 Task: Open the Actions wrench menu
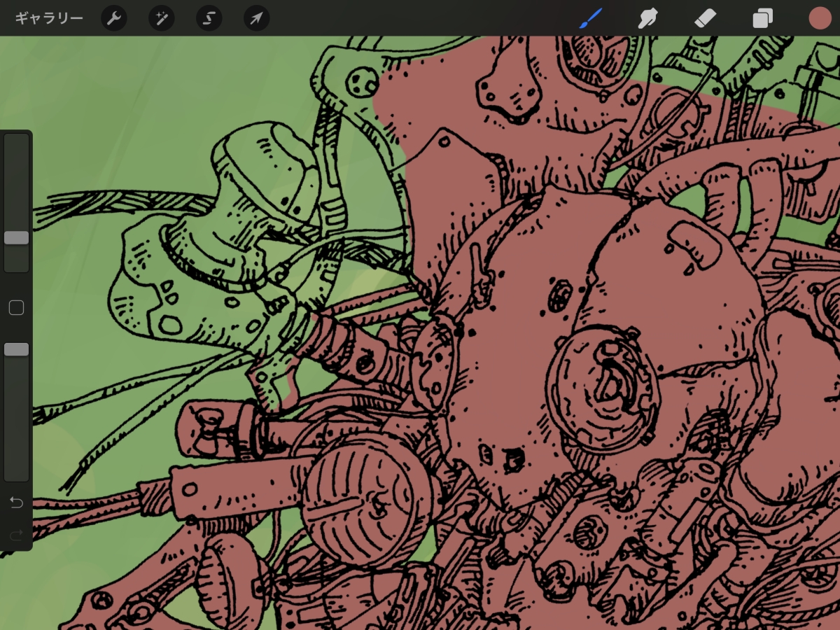114,18
